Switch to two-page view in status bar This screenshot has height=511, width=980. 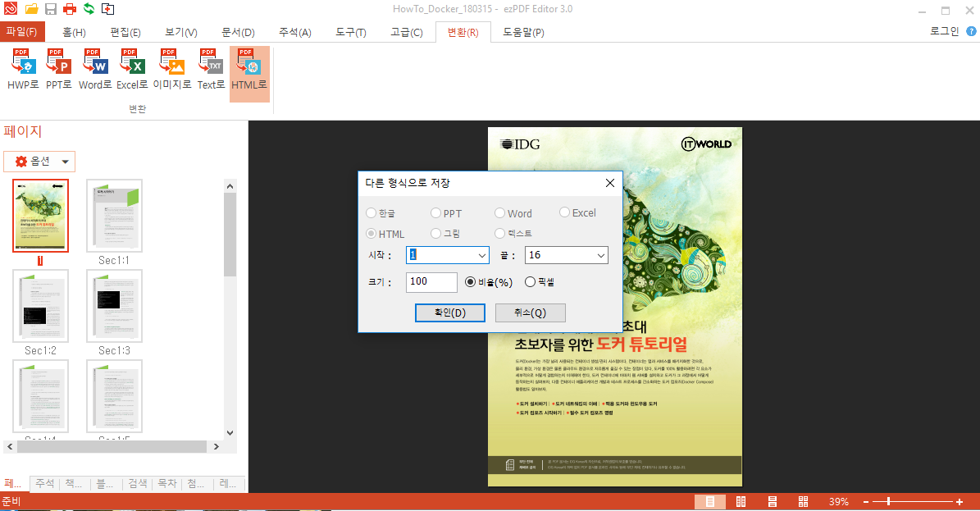point(741,502)
